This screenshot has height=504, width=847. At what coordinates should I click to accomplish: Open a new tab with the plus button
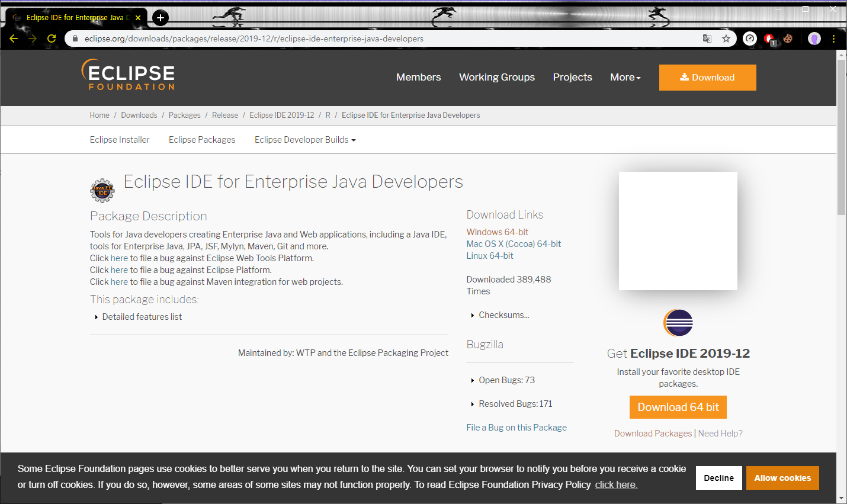pos(161,18)
